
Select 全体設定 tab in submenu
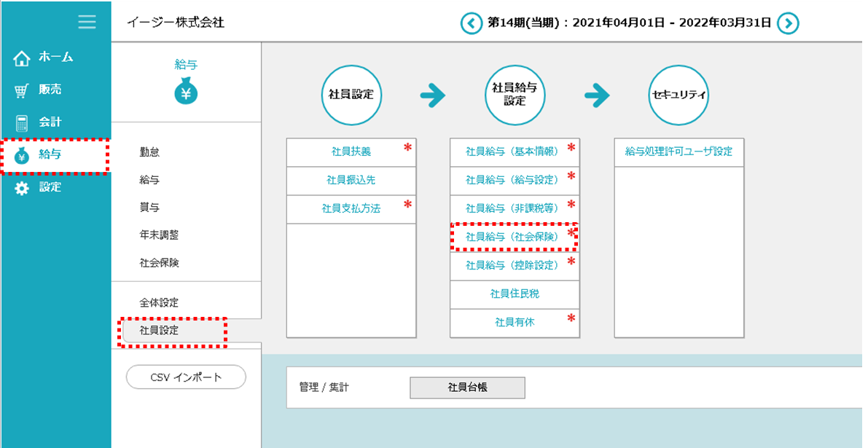[x=159, y=303]
